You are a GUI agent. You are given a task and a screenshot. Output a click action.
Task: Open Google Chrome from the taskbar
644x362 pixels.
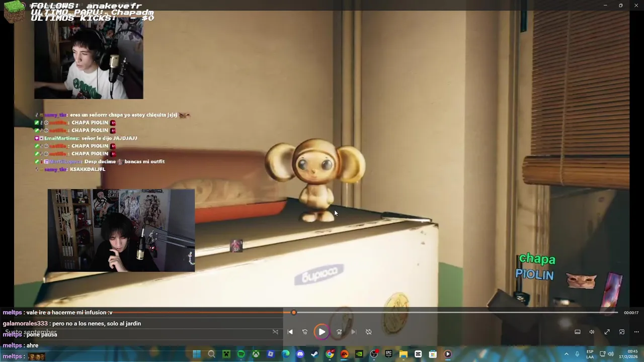coord(330,354)
